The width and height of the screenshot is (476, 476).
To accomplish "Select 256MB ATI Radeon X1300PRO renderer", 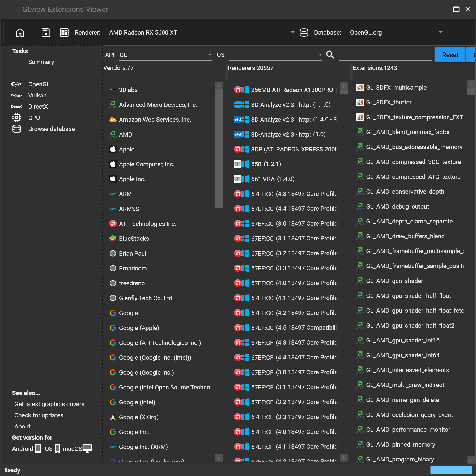I will point(285,90).
